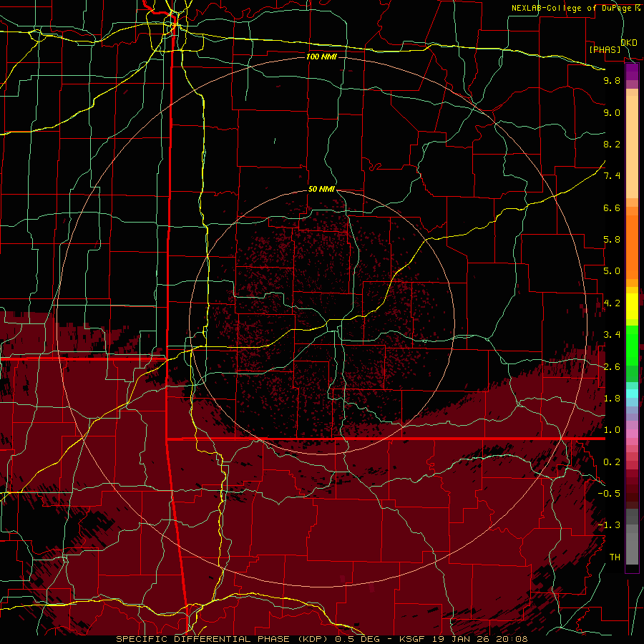Screen dimensions: 644x644
Task: Click the [PHAS] color scale label
Action: (x=605, y=49)
